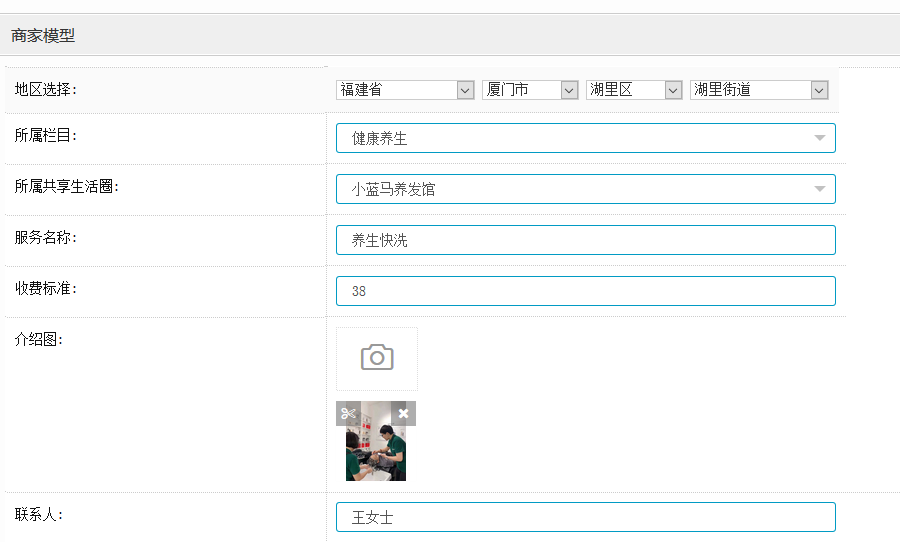The height and width of the screenshot is (542, 900).
Task: Click the 所属栏目 label
Action: [46, 135]
